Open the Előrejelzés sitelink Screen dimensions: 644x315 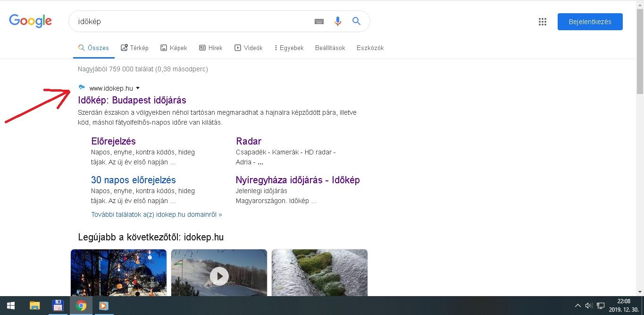coord(113,141)
